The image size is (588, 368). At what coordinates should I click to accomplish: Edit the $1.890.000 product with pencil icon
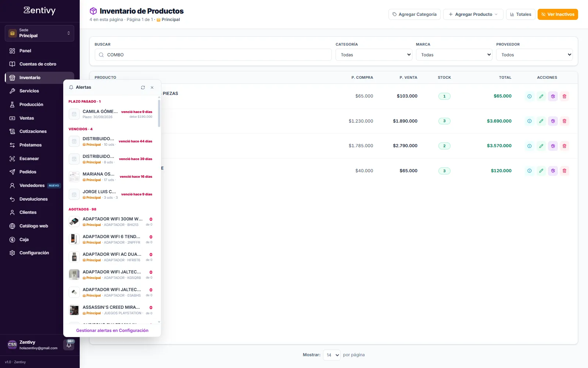541,121
